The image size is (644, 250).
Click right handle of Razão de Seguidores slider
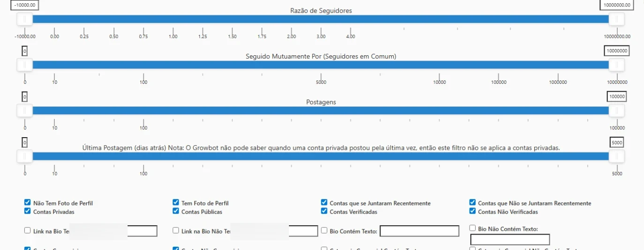click(617, 19)
